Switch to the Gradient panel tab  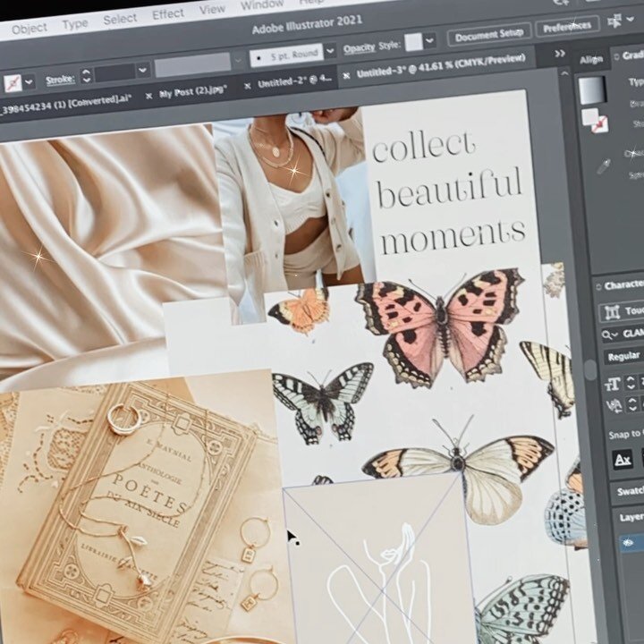click(x=632, y=55)
